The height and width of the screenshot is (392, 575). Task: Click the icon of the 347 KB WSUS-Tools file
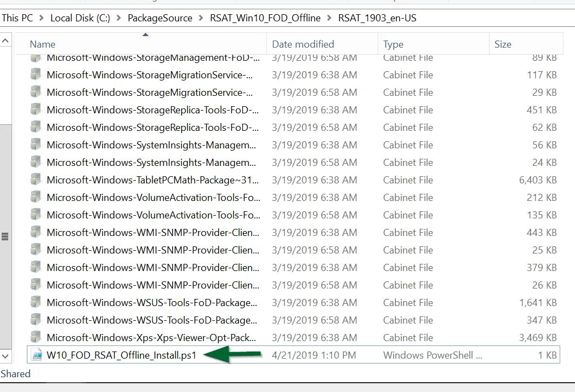[36, 320]
